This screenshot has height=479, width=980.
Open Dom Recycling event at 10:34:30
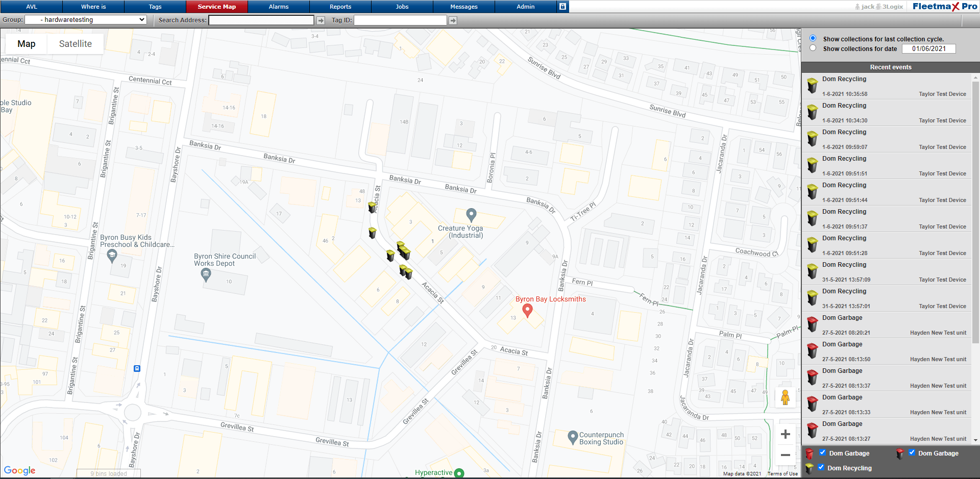(x=887, y=113)
